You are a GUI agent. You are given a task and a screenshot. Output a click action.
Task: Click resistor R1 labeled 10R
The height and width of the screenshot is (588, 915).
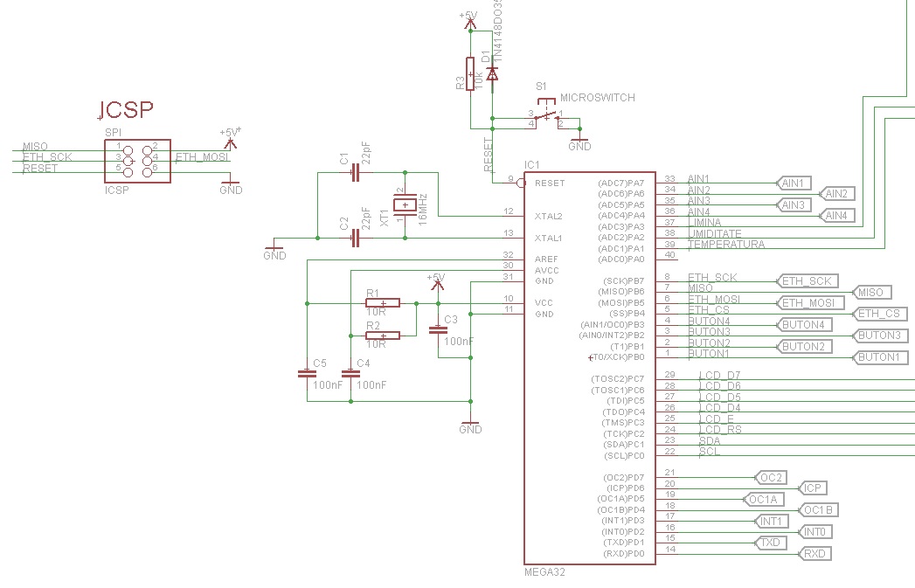[x=382, y=301]
